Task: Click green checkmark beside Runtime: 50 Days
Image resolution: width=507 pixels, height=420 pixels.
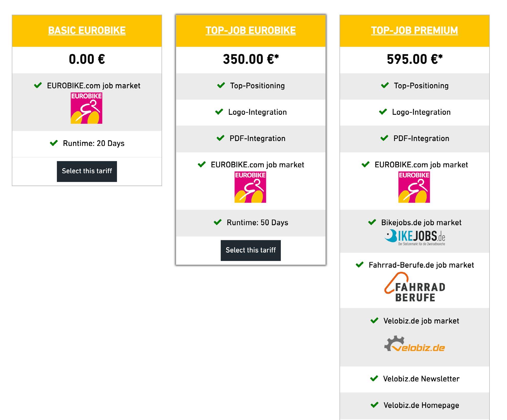Action: tap(218, 222)
